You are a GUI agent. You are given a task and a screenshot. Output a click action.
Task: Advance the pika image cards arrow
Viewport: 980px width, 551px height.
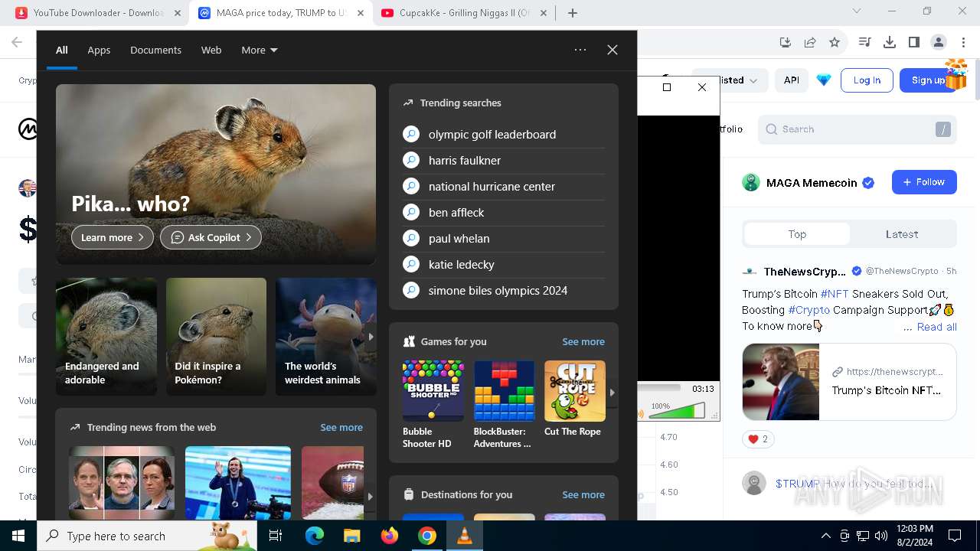tap(371, 337)
